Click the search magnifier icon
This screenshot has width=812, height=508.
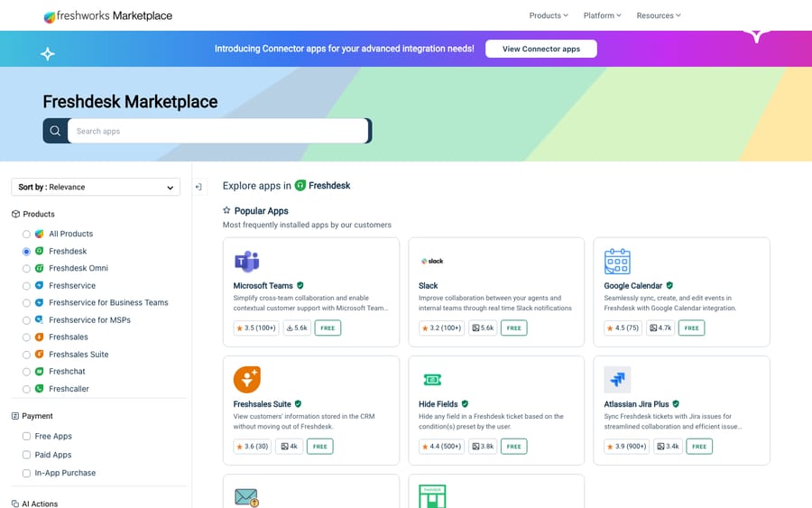coord(55,131)
